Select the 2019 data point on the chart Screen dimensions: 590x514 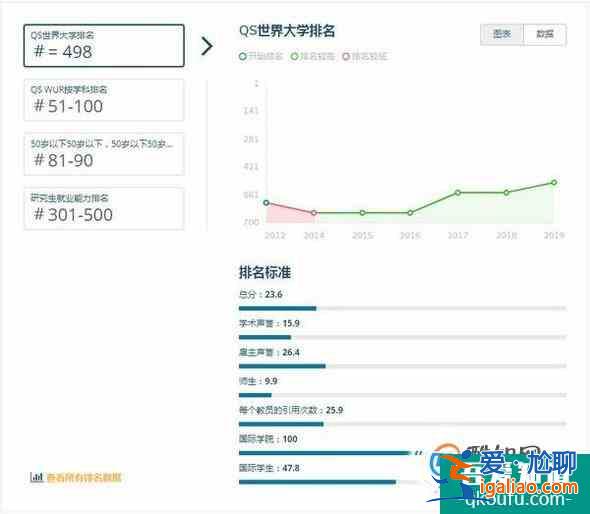554,182
